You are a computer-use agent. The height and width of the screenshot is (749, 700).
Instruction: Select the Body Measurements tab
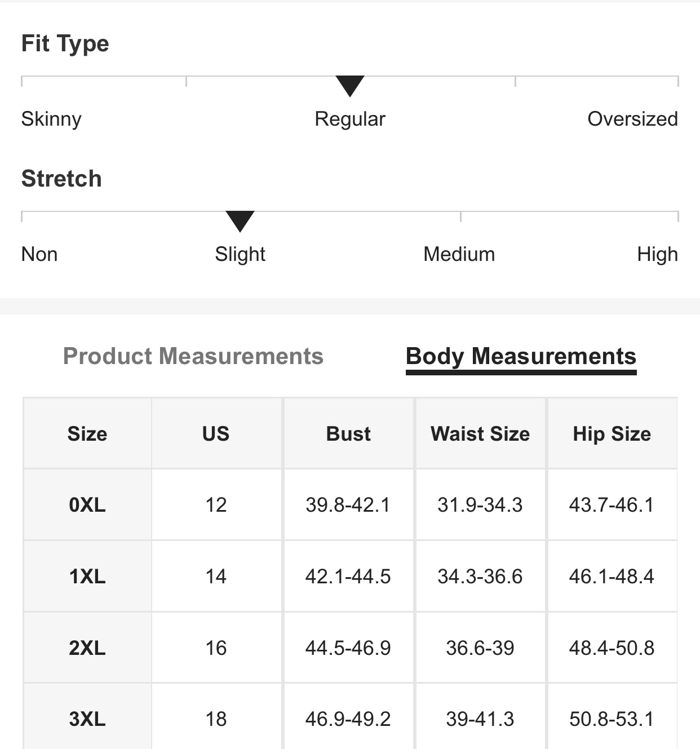click(x=521, y=357)
